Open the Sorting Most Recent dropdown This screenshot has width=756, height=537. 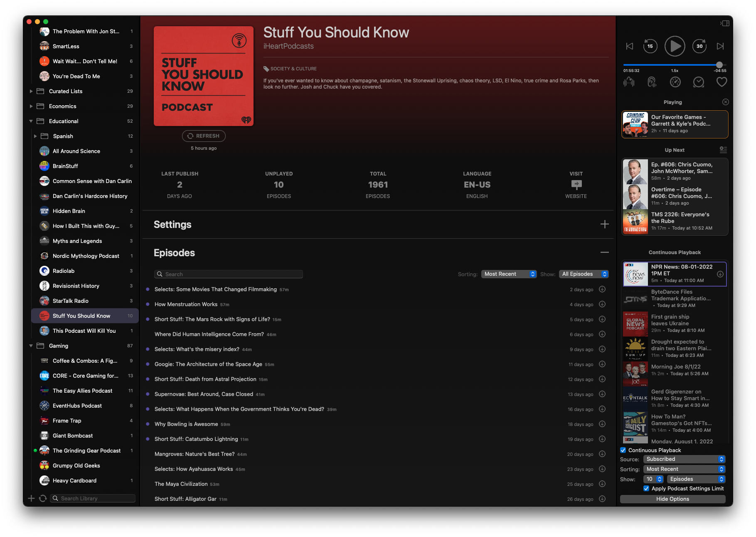[x=509, y=274]
